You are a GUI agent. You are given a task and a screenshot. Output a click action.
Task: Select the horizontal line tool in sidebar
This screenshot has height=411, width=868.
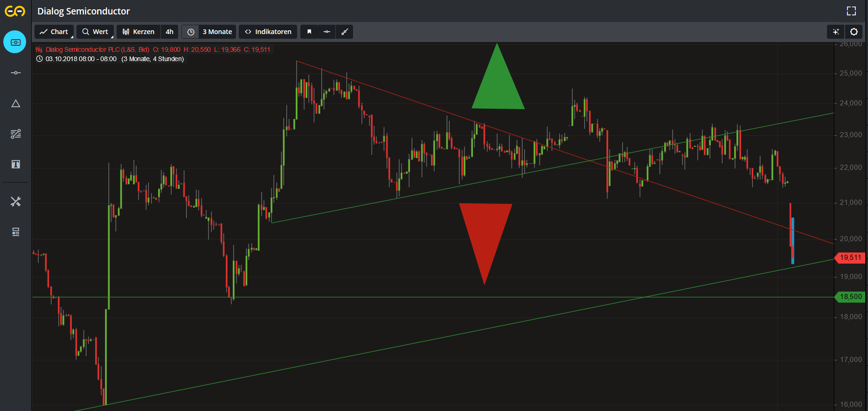(15, 73)
